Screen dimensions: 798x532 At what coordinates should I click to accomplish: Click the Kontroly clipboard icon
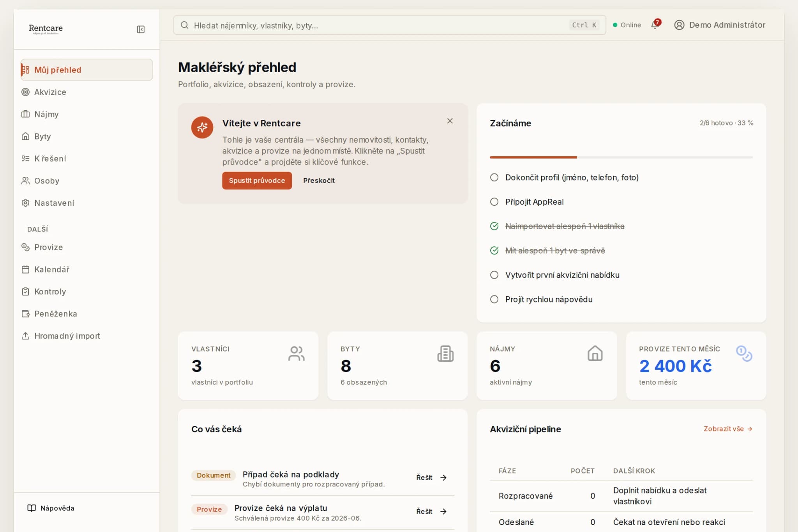coord(25,292)
